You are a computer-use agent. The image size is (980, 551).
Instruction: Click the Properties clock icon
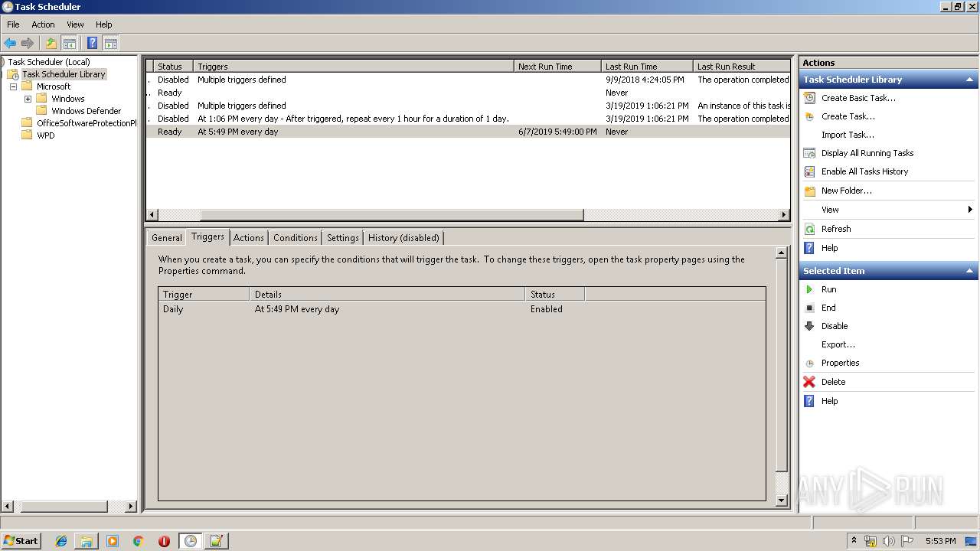tap(809, 363)
